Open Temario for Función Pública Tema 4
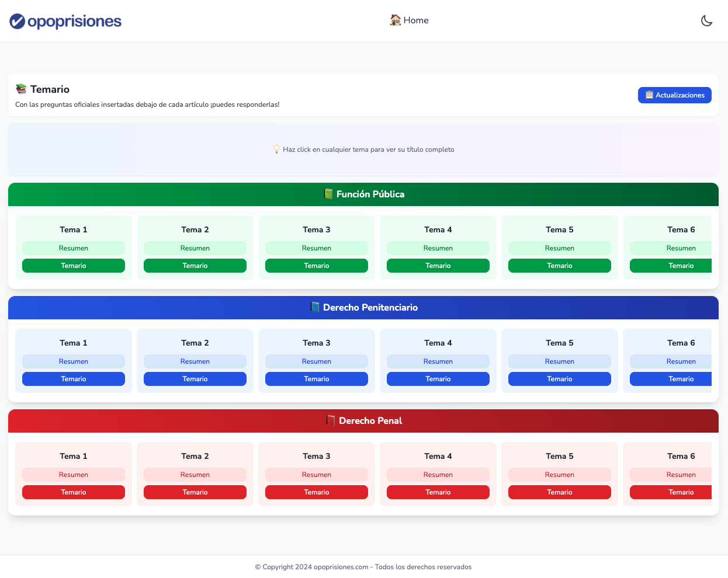 pos(438,266)
